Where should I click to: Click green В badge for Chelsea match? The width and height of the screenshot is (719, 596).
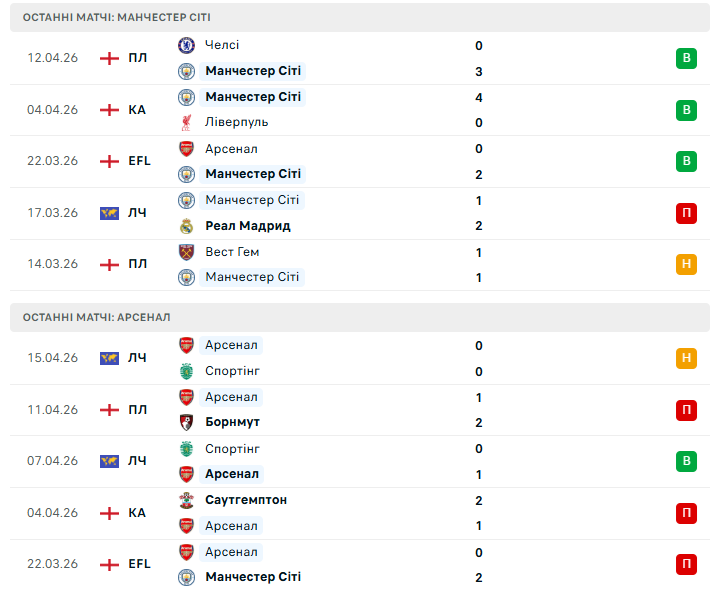tap(686, 58)
